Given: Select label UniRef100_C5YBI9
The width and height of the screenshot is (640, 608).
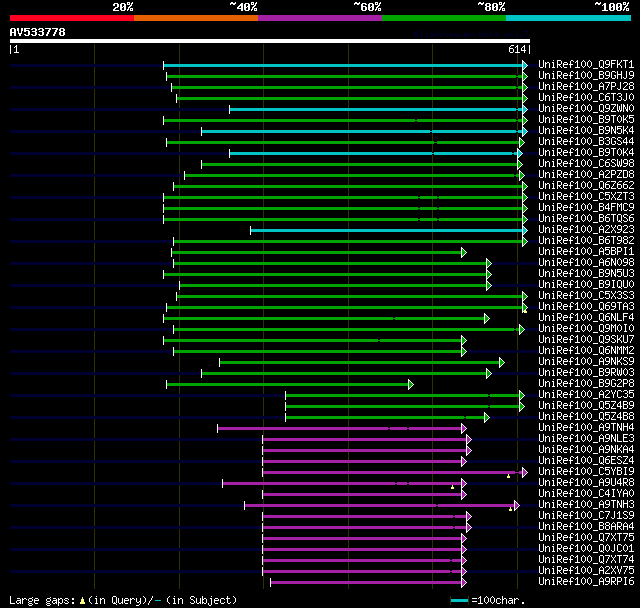Looking at the screenshot, I should [x=586, y=472].
